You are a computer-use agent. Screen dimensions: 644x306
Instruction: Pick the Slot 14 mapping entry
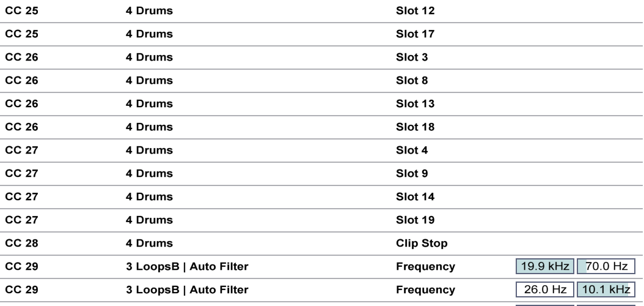tap(415, 197)
